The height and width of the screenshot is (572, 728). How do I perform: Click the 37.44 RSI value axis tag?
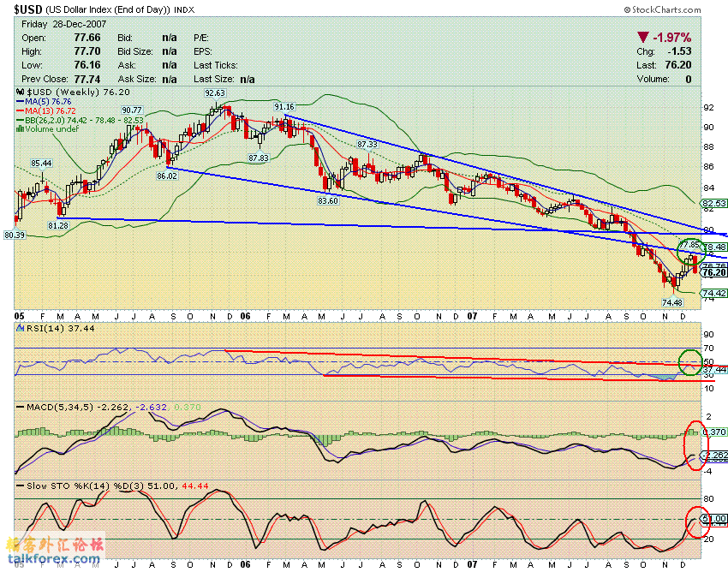pos(714,369)
